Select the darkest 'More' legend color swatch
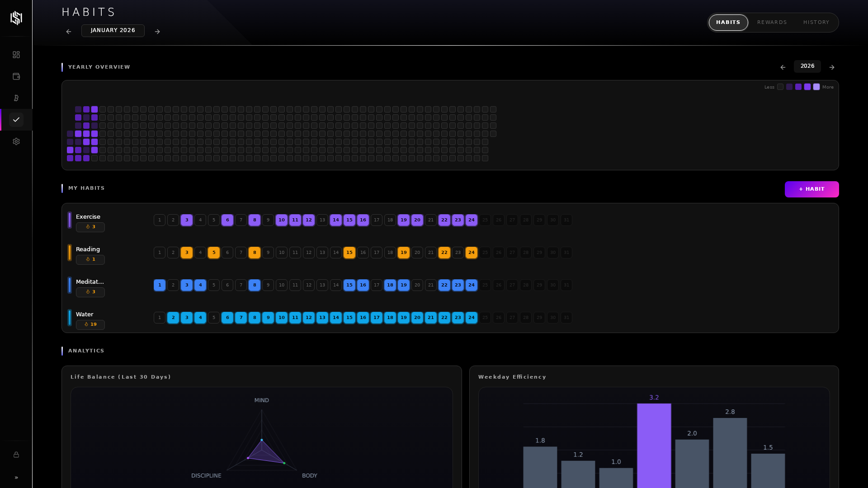Screen dimensions: 868x488 pos(816,87)
